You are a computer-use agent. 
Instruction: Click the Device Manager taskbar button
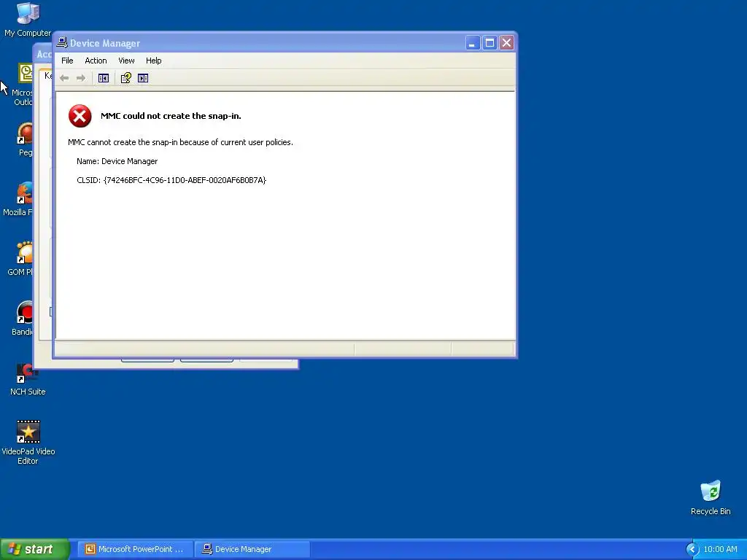click(252, 549)
